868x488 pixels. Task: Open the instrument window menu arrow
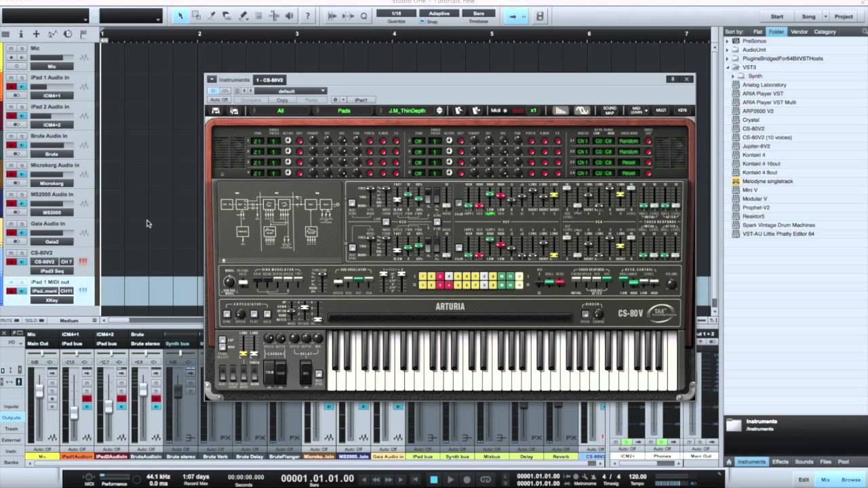(212, 80)
